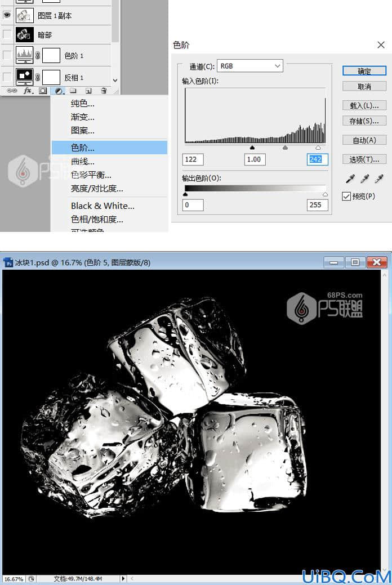392x585 pixels.
Task: Click the levels adjustment icon of 色阶 1
Action: click(x=25, y=56)
